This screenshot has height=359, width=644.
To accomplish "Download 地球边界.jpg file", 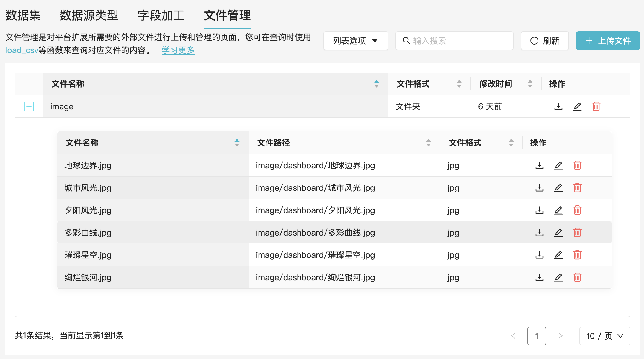I will tap(539, 165).
